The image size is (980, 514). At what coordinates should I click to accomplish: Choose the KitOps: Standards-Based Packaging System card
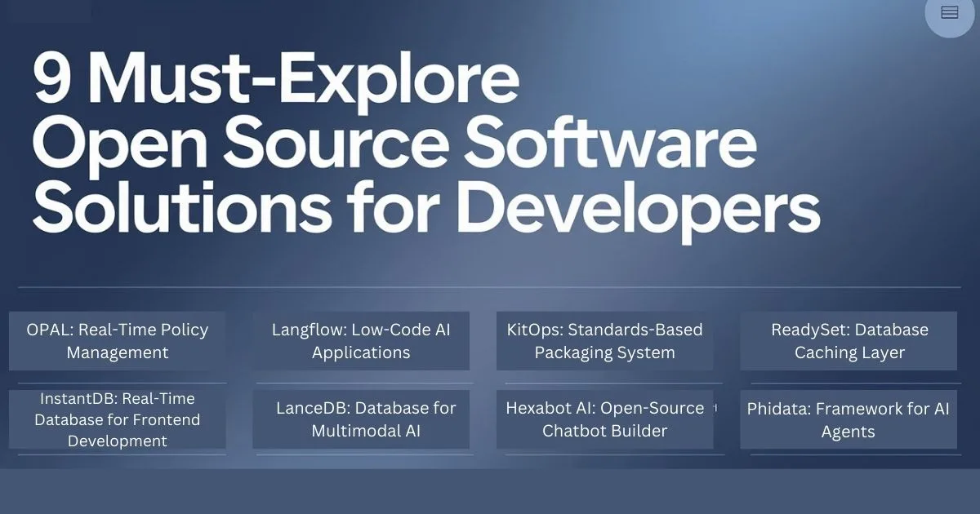point(605,341)
